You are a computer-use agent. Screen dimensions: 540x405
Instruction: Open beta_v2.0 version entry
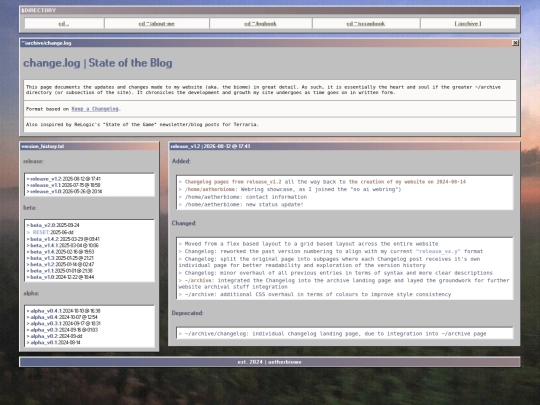53,225
